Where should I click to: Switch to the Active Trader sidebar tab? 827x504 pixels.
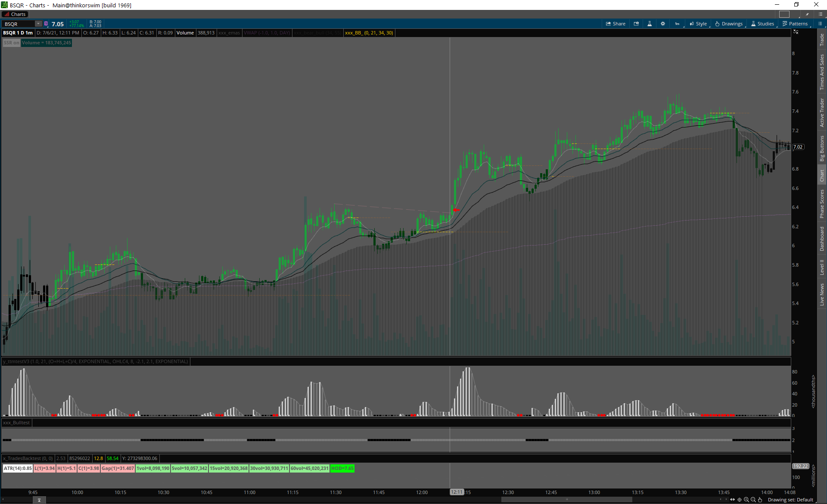tap(822, 112)
